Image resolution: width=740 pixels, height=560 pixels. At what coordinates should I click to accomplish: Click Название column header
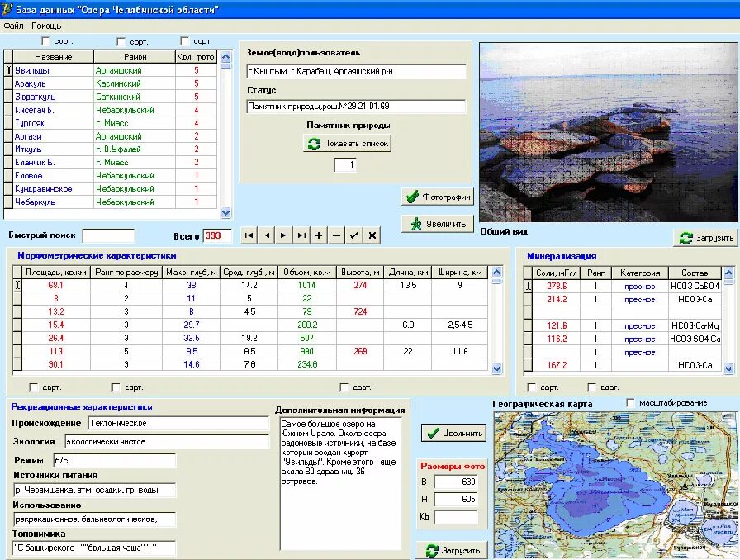(x=54, y=57)
